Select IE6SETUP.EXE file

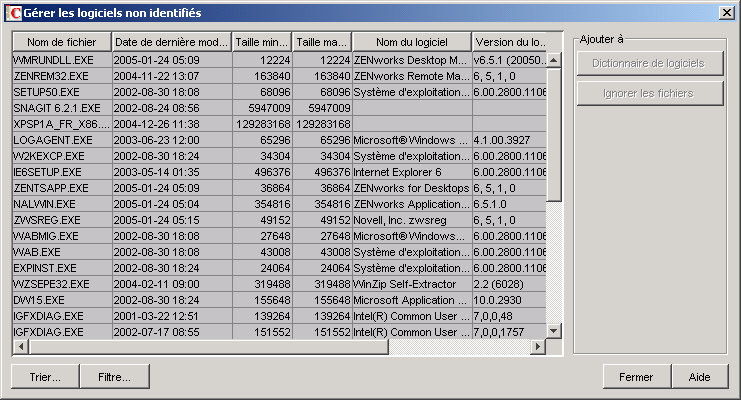62,172
